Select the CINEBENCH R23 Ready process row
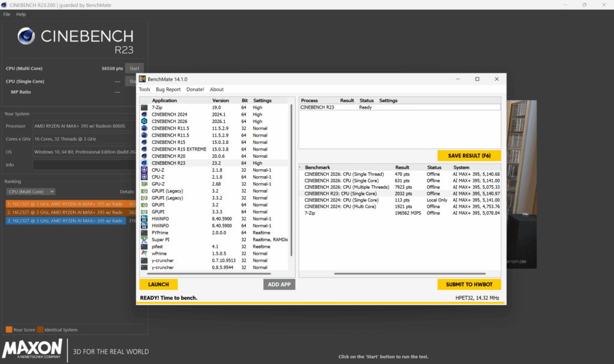Viewport: 614px width, 364px height. click(400, 107)
